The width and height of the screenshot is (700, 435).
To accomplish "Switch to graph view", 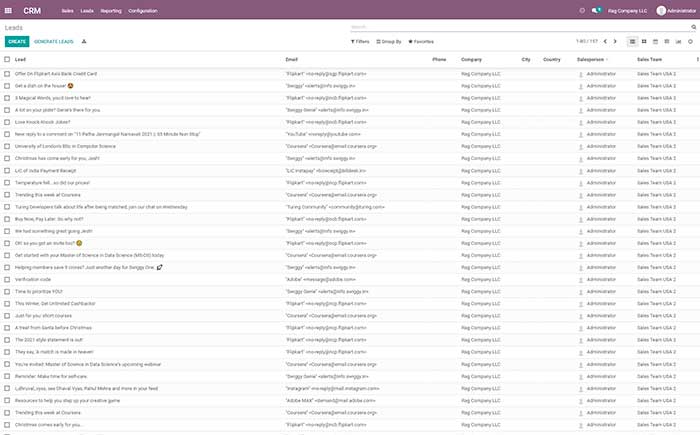I will (x=679, y=42).
